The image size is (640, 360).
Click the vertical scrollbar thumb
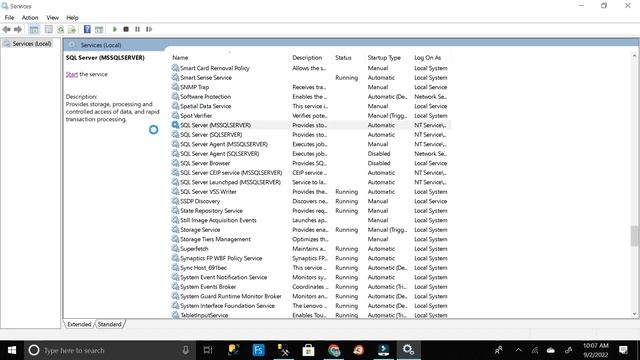[x=634, y=236]
